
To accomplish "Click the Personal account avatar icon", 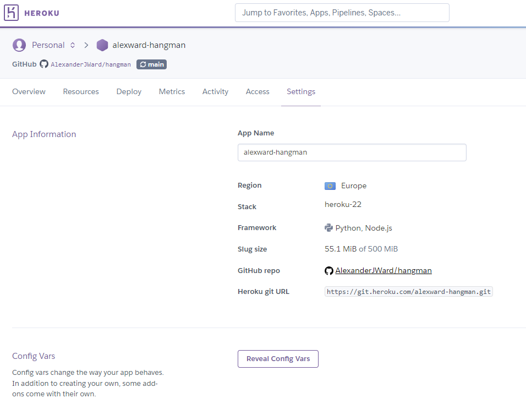I will coord(19,45).
